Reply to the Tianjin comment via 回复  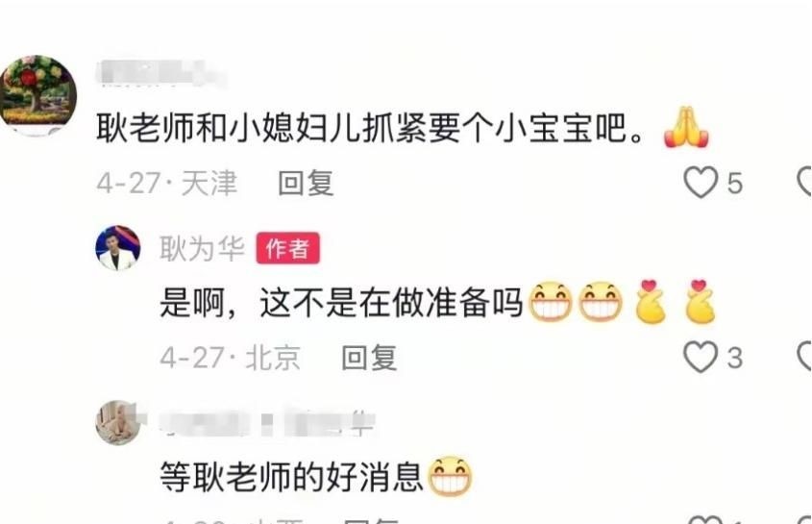click(306, 183)
